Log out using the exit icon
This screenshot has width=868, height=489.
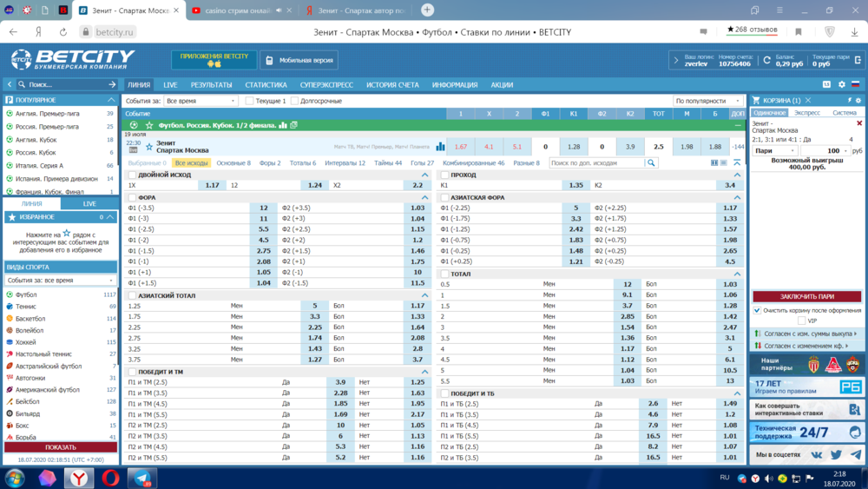[858, 60]
